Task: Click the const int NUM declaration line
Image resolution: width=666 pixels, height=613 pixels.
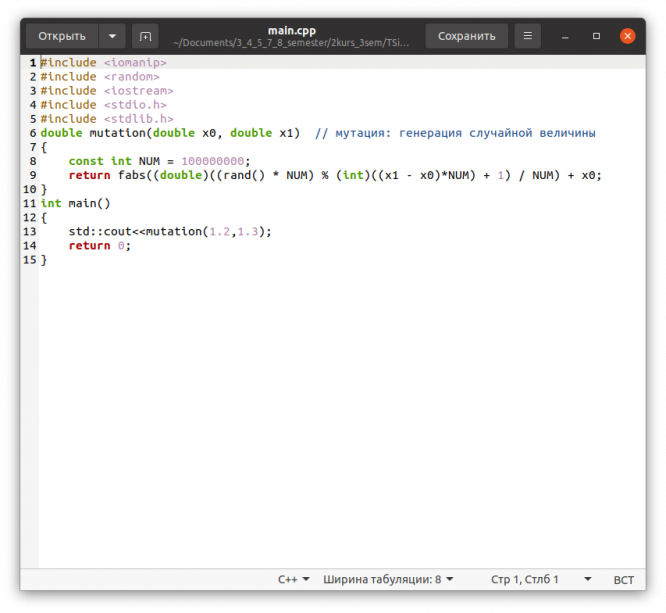Action: coord(159,161)
